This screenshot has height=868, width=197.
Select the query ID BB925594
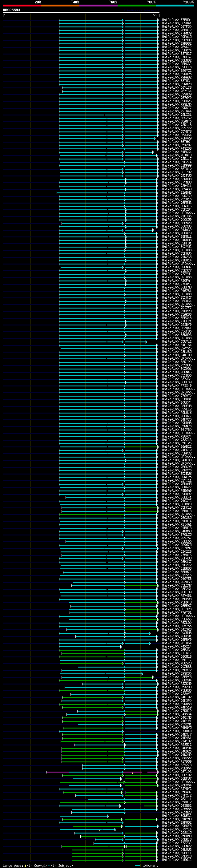click(11, 10)
